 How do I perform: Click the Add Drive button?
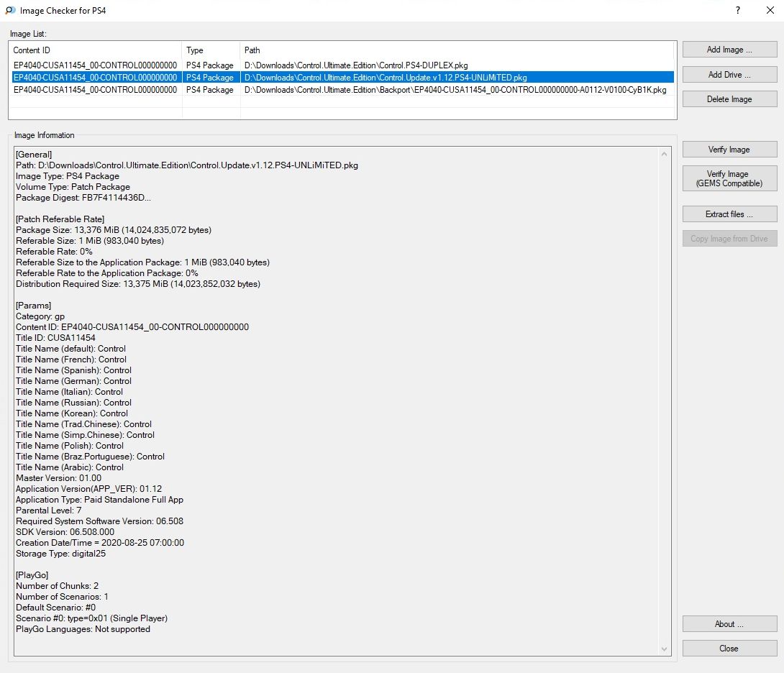(729, 75)
